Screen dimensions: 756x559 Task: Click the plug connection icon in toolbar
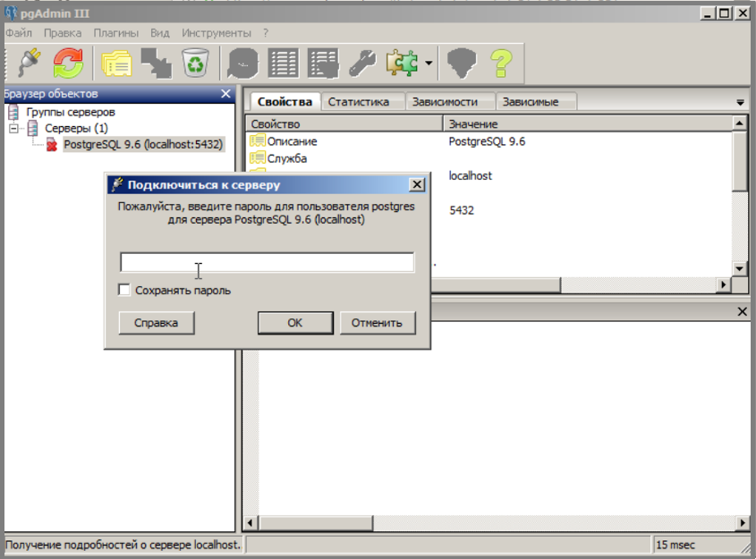30,64
